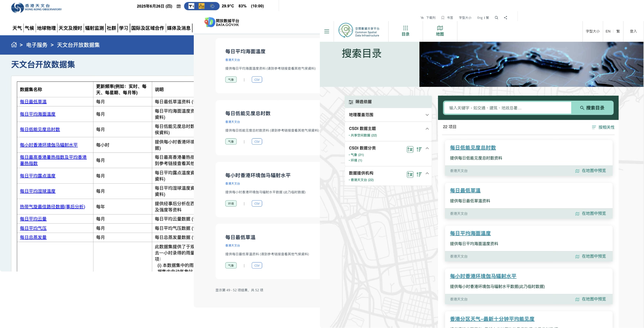This screenshot has height=328, width=644.
Task: Open the 天气 menu in the Observatory navigation
Action: (x=17, y=28)
